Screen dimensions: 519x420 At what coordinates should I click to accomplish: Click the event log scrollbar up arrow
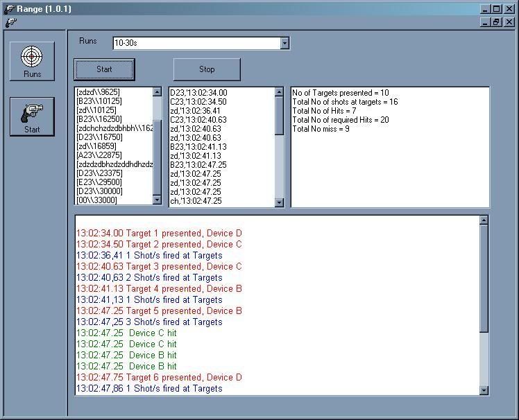point(484,220)
